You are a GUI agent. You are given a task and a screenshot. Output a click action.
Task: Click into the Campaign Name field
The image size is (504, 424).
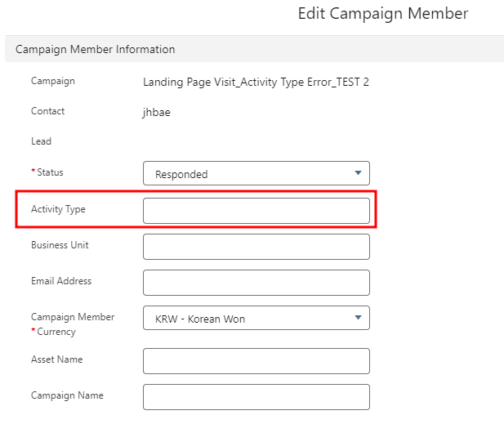(256, 397)
